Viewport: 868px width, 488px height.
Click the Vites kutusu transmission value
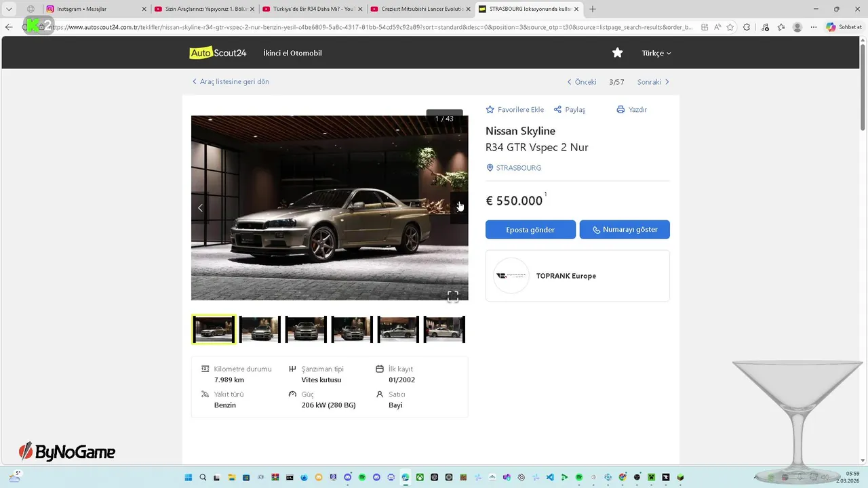pos(321,380)
